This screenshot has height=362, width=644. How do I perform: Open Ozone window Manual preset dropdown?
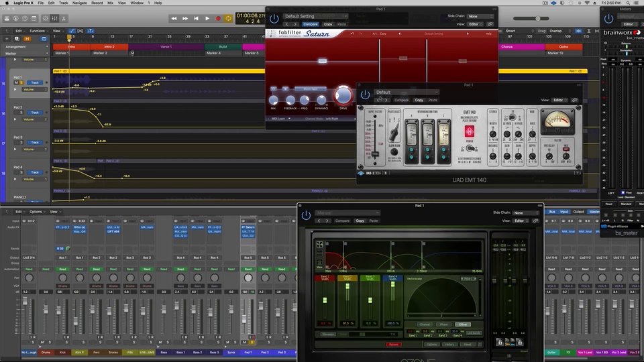click(x=347, y=213)
